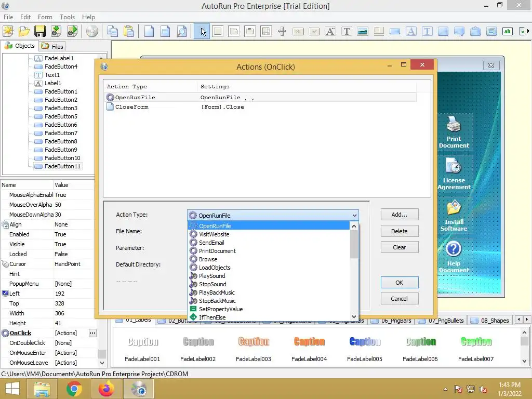532x399 pixels.
Task: Open File Explorer from the taskbar
Action: pyautogui.click(x=42, y=389)
